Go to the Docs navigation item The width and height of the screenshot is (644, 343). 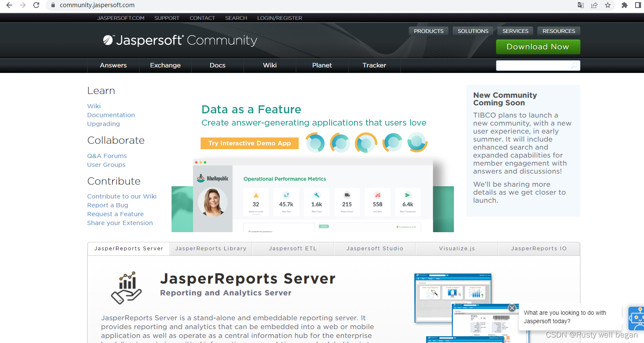217,65
